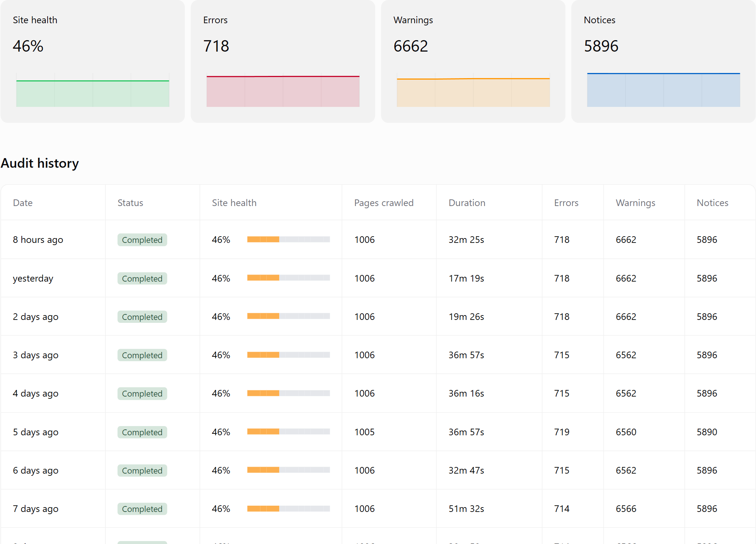Select the '6 days ago' audit date
The height and width of the screenshot is (544, 756).
pos(35,471)
